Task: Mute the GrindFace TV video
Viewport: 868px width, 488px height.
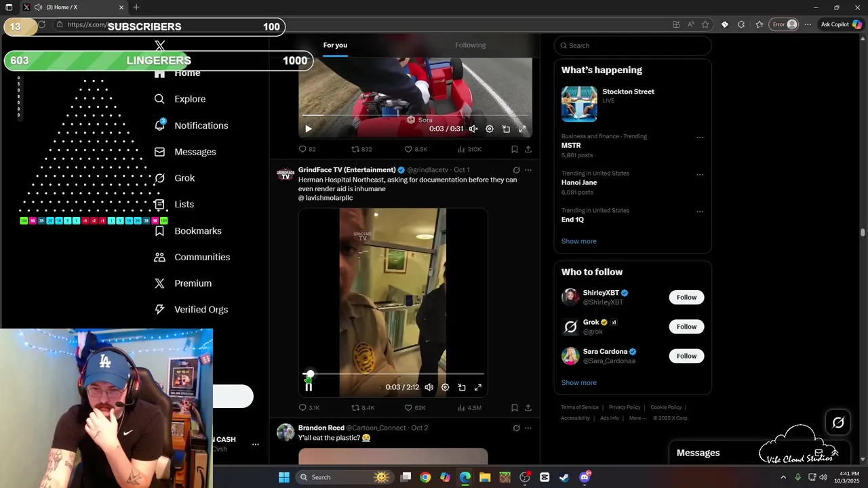Action: pos(429,387)
